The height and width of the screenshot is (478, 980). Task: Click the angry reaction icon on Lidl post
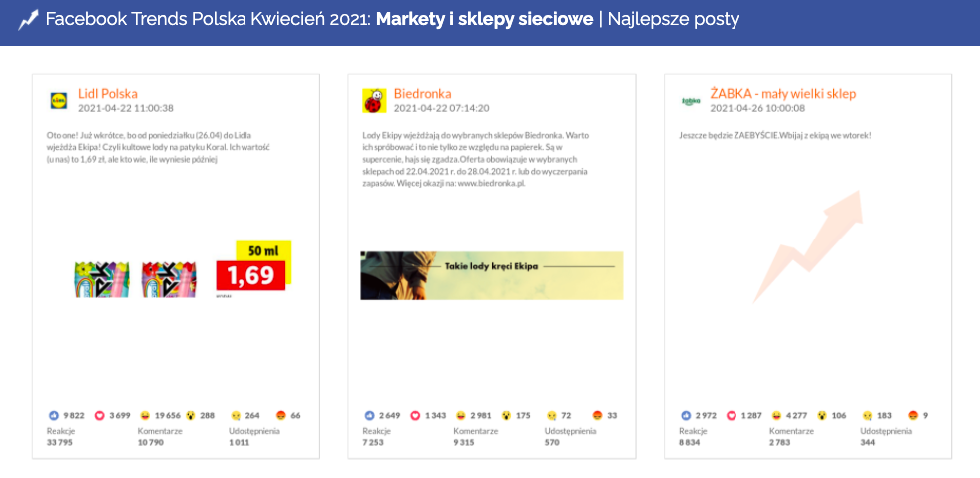point(281,414)
